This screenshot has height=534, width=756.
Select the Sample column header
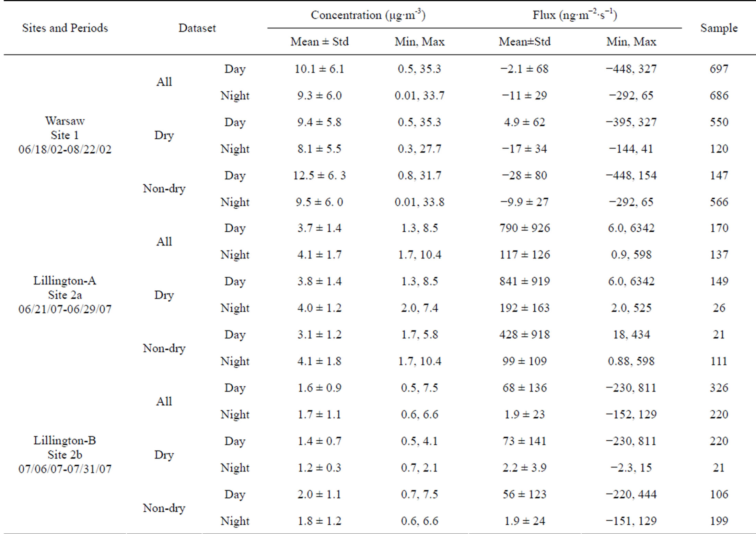point(719,28)
